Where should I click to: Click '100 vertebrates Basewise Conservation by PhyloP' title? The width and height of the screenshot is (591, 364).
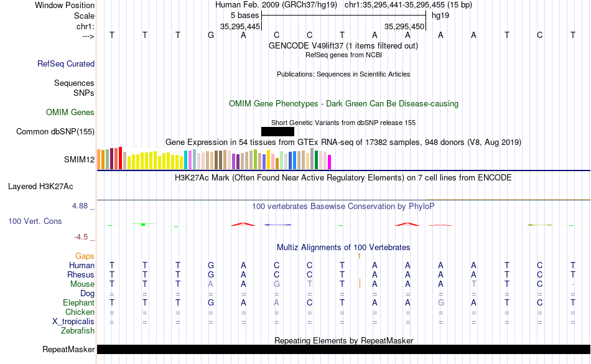(x=343, y=206)
